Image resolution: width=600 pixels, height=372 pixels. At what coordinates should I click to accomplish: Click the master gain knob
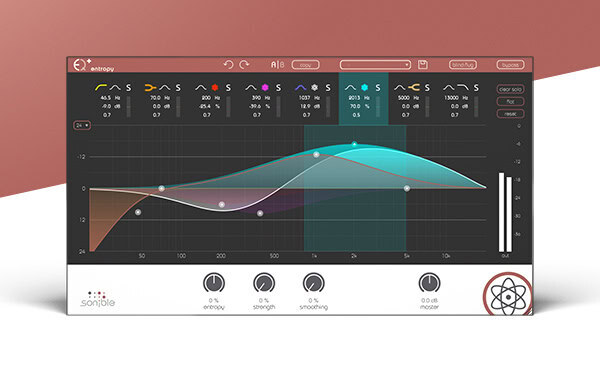point(429,284)
